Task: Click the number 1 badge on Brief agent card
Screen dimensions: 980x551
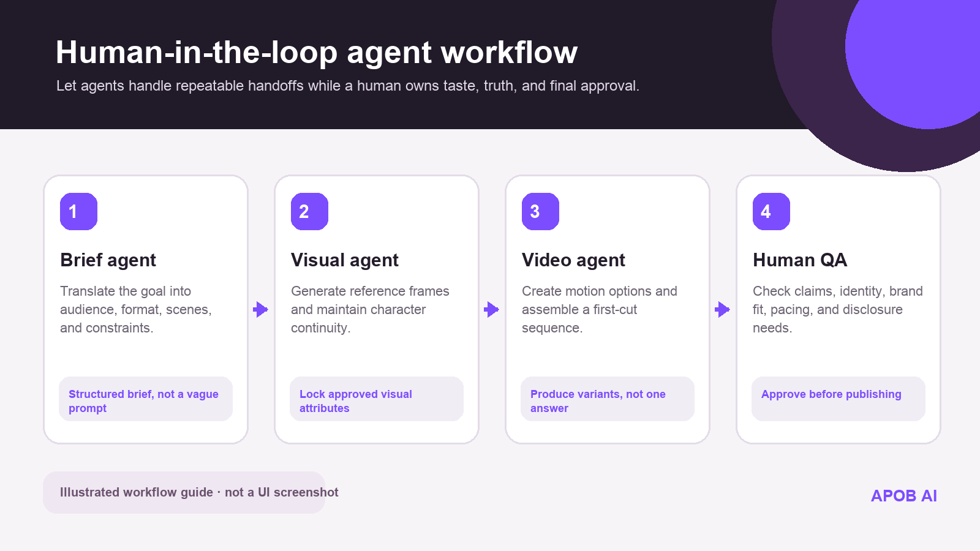Action: pos(78,211)
